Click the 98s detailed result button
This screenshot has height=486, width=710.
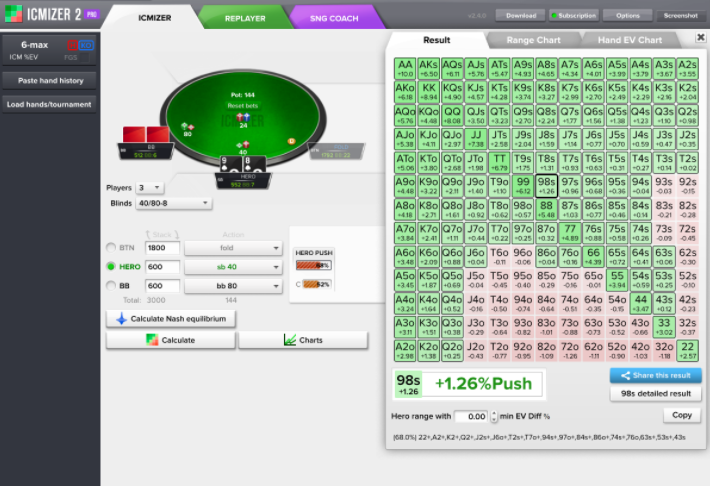tap(656, 394)
